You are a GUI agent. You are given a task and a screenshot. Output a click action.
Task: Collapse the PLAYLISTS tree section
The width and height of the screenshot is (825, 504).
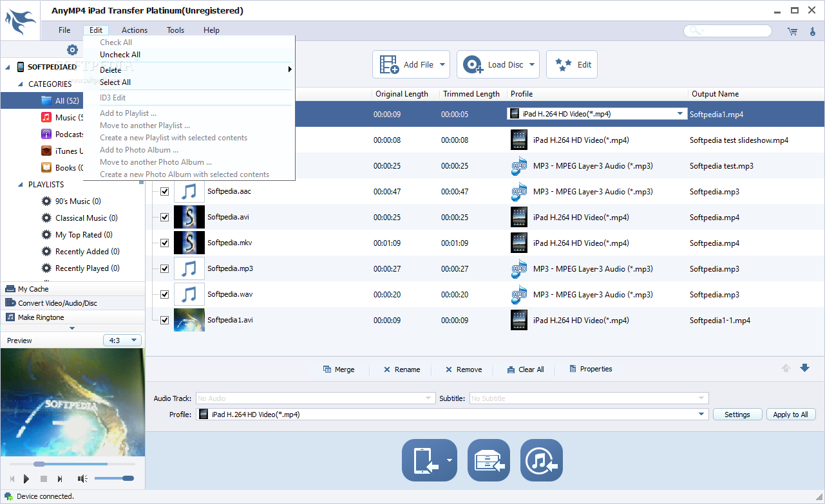pyautogui.click(x=19, y=184)
